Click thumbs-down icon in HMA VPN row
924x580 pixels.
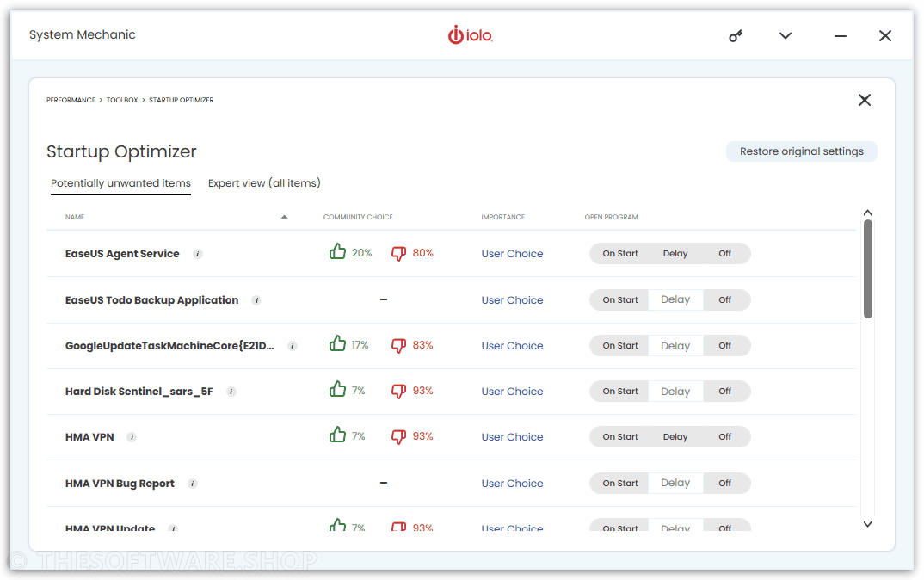point(399,437)
